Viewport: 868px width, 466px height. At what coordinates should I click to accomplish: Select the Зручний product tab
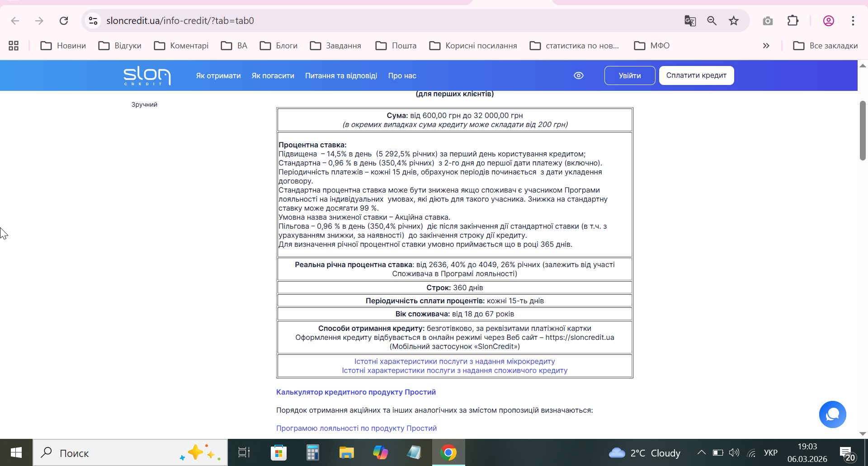coord(144,104)
